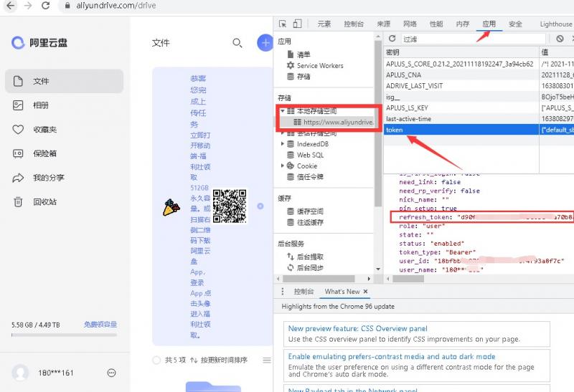Expand the IndexedDB tree node

282,144
